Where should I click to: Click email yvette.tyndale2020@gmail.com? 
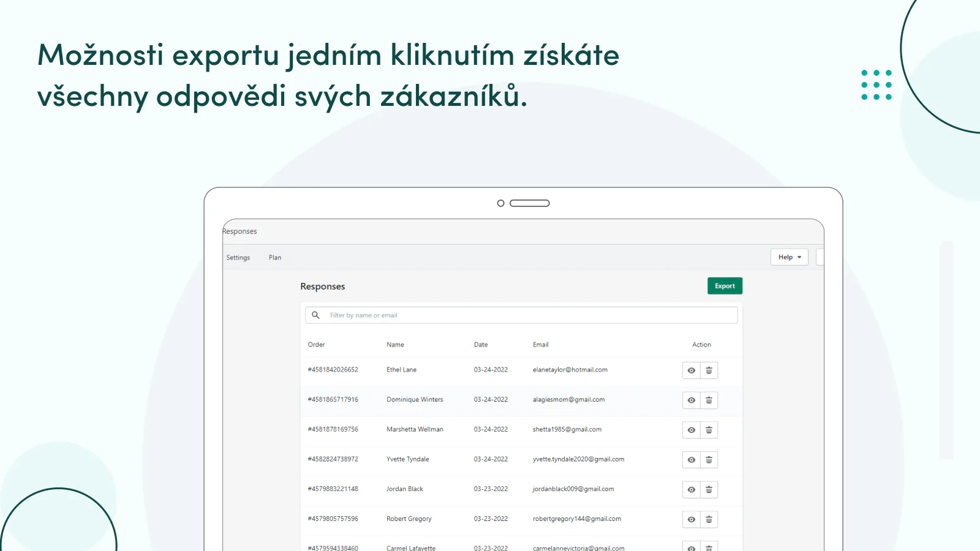click(579, 459)
